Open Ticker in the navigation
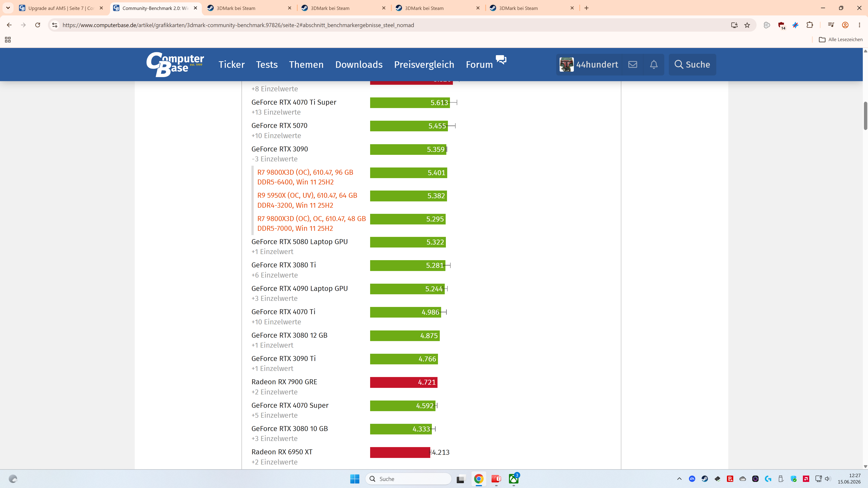The width and height of the screenshot is (868, 488). [x=232, y=64]
